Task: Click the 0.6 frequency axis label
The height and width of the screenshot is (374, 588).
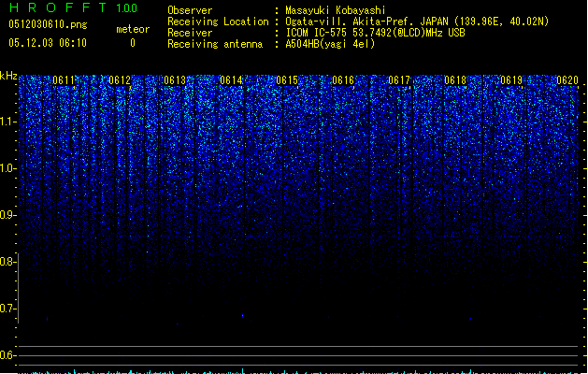Action: click(8, 355)
